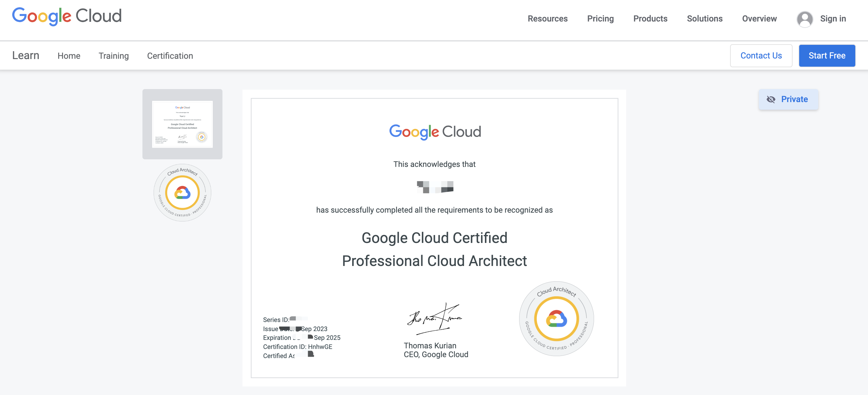Click the Cloud Architect badge under thumbnail
Screen dimensions: 868x395
tap(182, 193)
